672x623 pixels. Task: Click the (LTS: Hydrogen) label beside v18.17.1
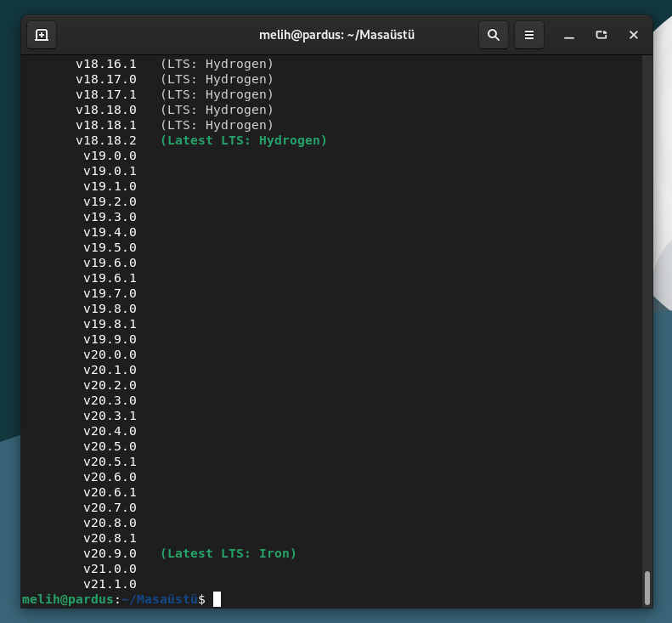point(217,94)
